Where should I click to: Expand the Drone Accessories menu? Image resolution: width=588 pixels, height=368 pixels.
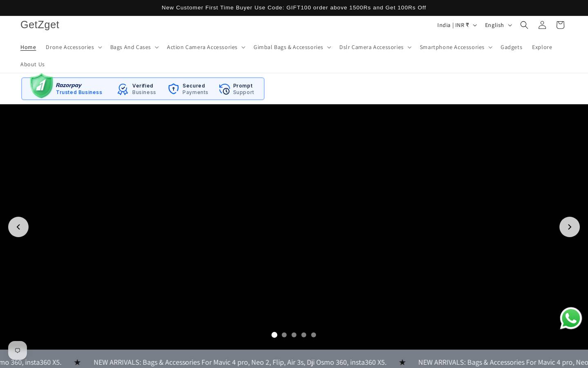[x=73, y=47]
